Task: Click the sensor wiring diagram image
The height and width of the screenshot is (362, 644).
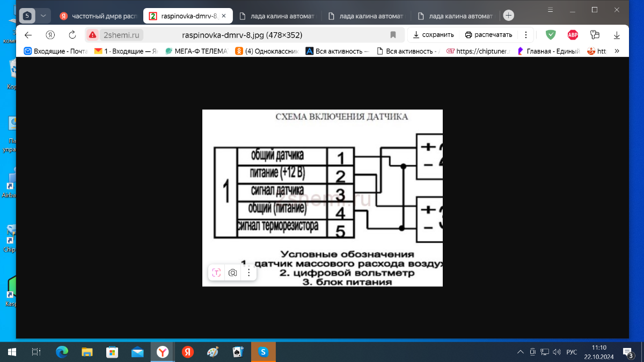Action: pos(322,198)
